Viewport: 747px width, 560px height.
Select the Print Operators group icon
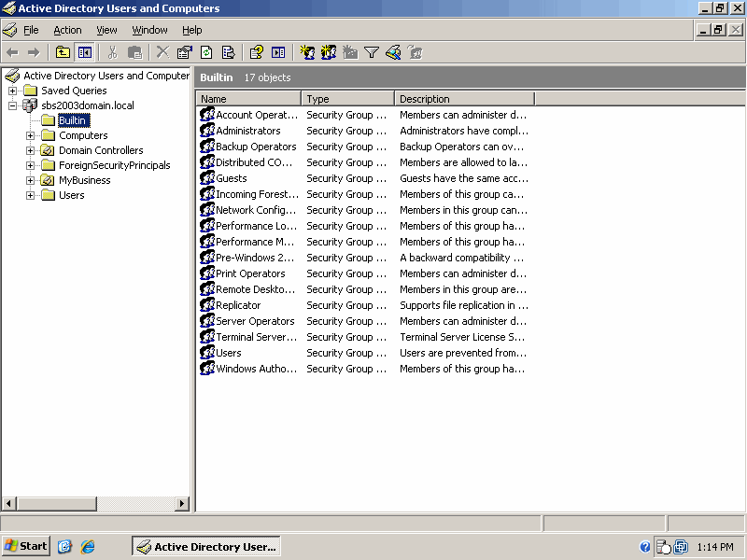tap(207, 273)
